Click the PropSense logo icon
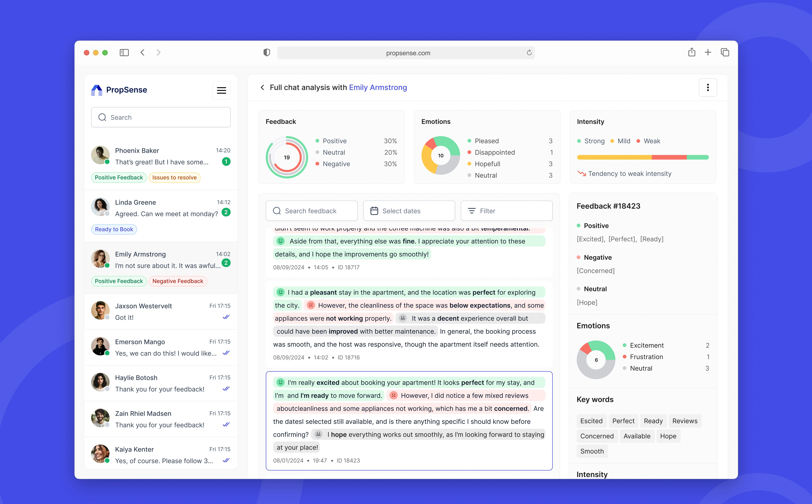This screenshot has width=812, height=504. 96,90
